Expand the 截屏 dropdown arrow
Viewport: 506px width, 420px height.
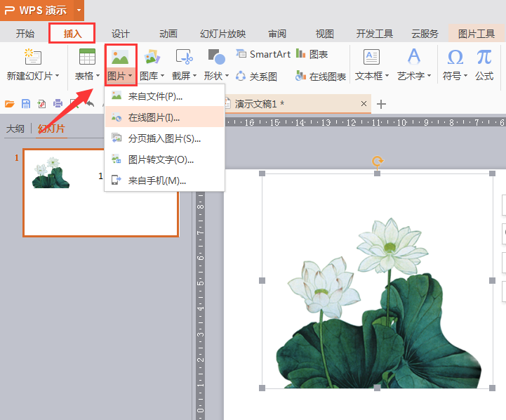[x=194, y=76]
